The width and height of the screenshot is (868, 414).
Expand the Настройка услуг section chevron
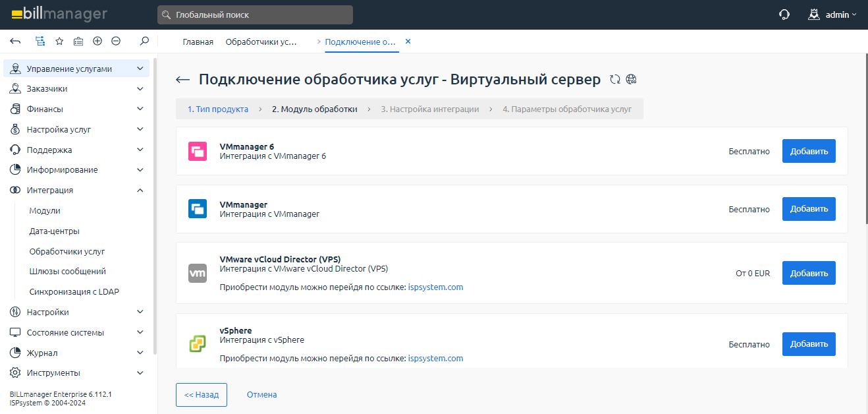(x=140, y=129)
